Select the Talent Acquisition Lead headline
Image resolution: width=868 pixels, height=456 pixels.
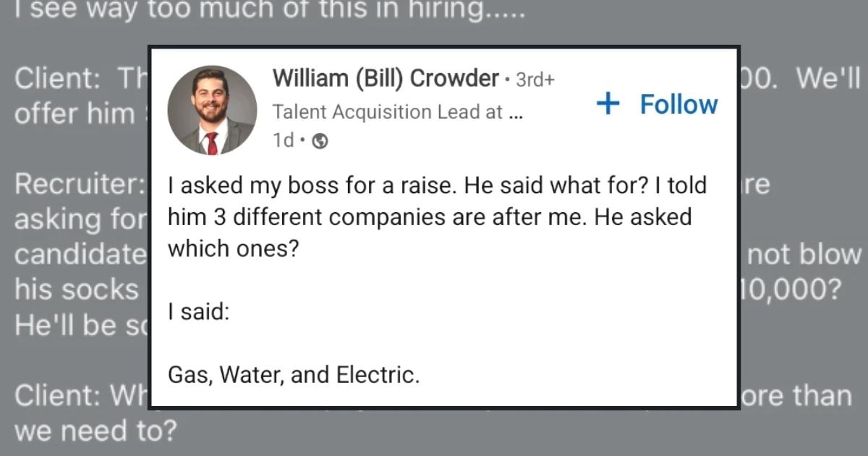[x=396, y=112]
